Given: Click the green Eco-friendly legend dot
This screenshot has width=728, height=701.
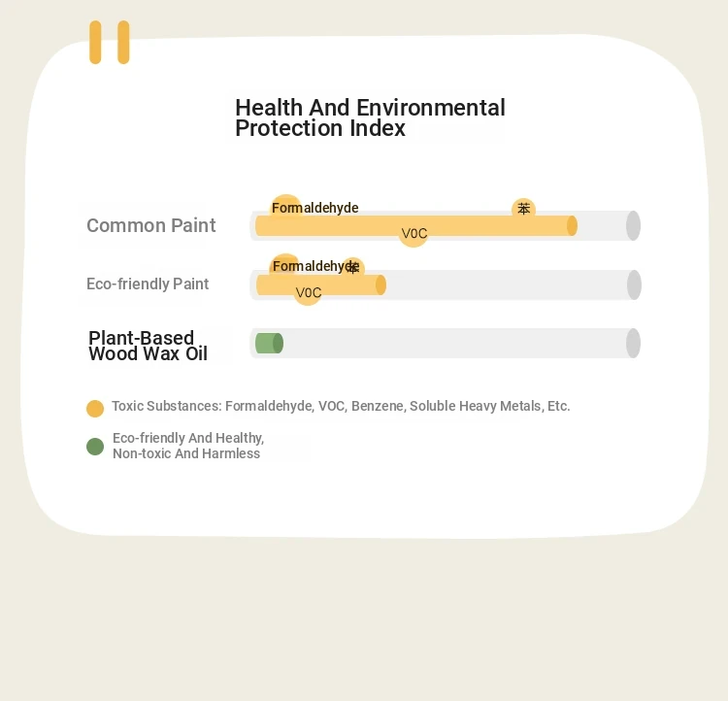Looking at the screenshot, I should (x=95, y=447).
